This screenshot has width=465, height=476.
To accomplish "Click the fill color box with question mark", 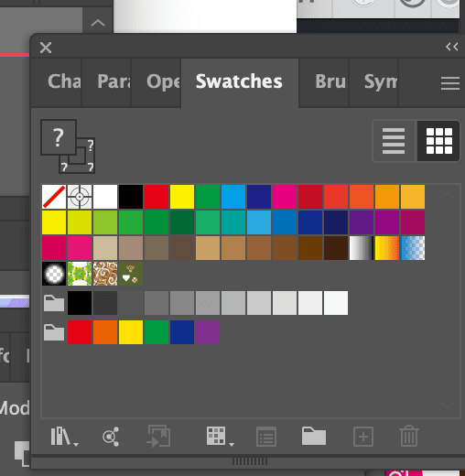I will point(59,137).
